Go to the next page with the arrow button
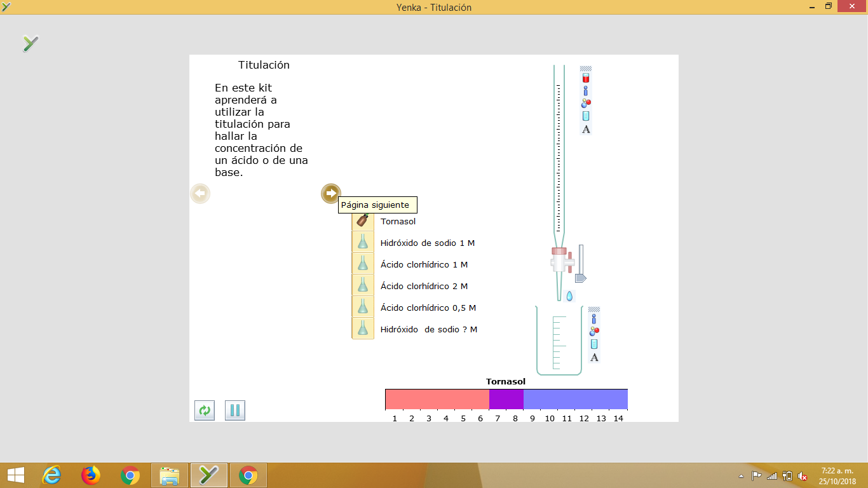The height and width of the screenshot is (488, 868). point(331,194)
